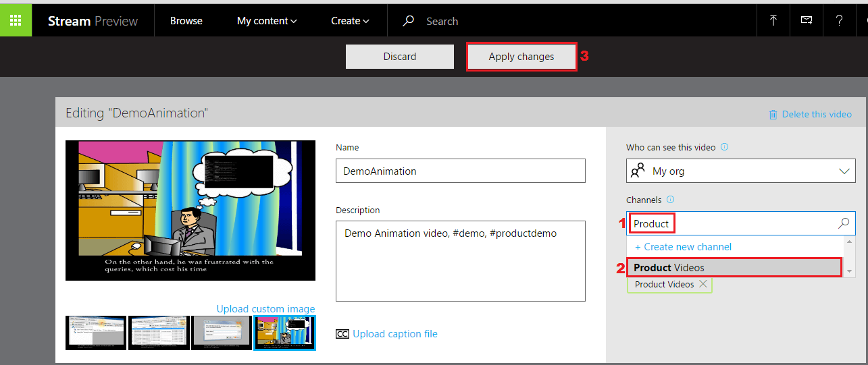Click the magnifier icon in Channels field
Screen dimensions: 868x365
(x=844, y=223)
